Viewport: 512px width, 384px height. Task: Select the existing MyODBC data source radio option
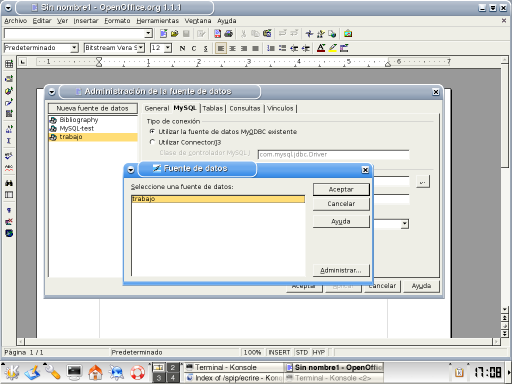click(x=152, y=131)
